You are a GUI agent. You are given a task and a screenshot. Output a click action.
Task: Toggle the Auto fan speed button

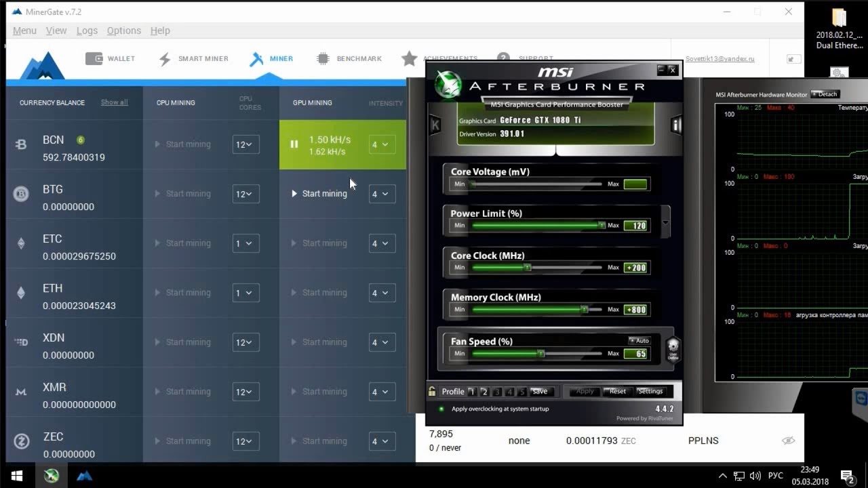(x=639, y=340)
